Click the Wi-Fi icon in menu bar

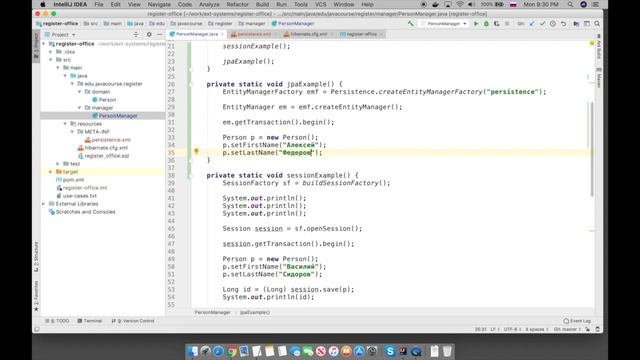point(460,4)
